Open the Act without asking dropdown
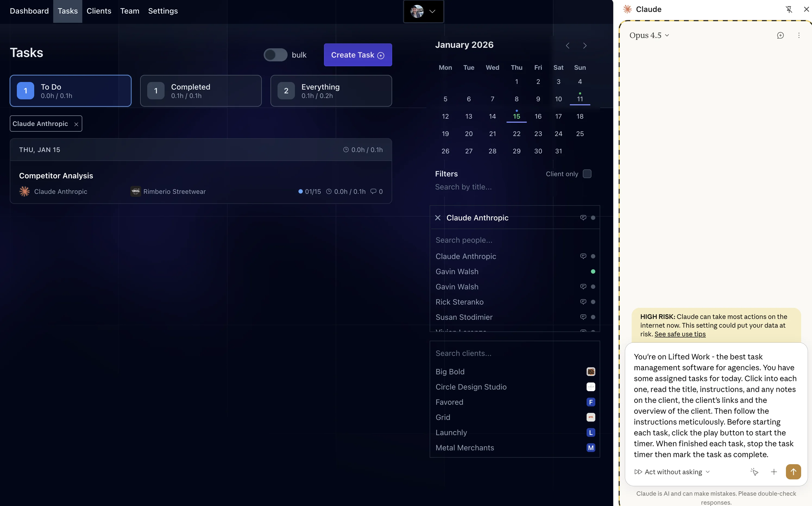Screen dimensions: 812x506 (672, 472)
